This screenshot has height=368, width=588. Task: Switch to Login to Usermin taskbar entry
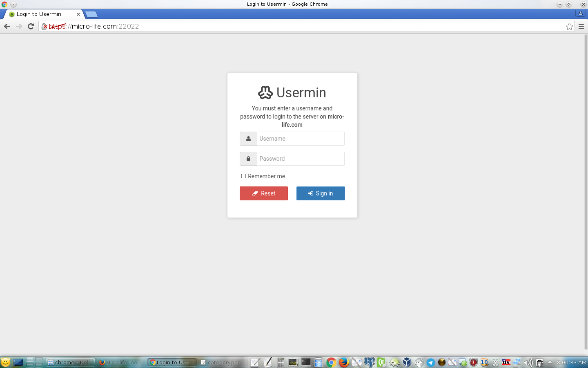172,362
